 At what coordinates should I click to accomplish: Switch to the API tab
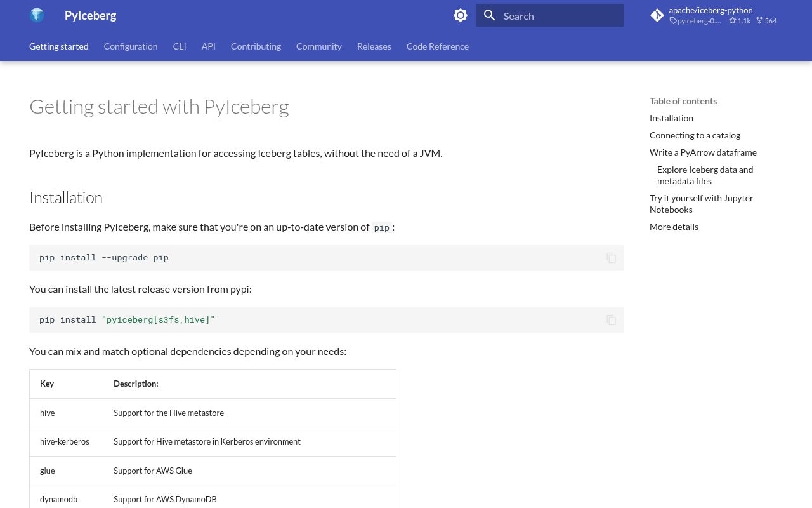tap(209, 46)
